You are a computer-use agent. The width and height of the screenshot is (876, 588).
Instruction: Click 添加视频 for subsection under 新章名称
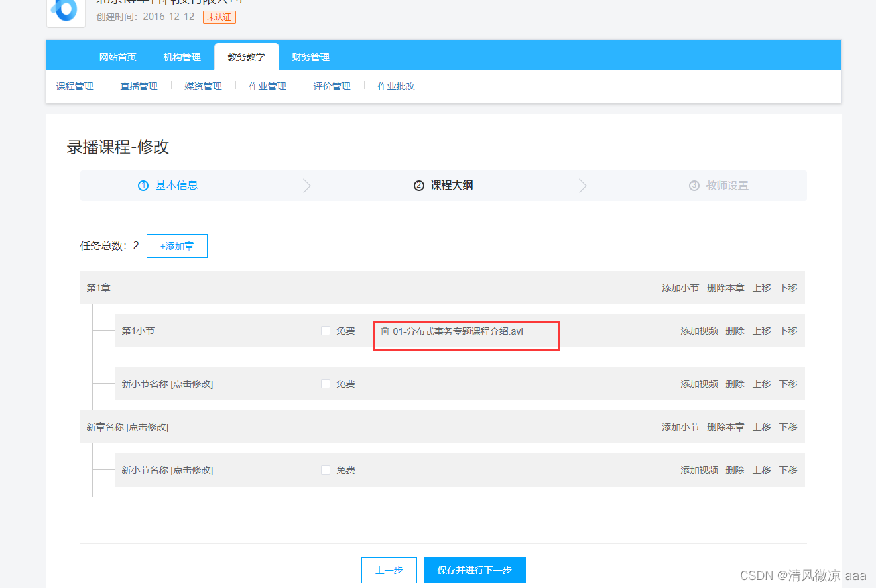699,470
